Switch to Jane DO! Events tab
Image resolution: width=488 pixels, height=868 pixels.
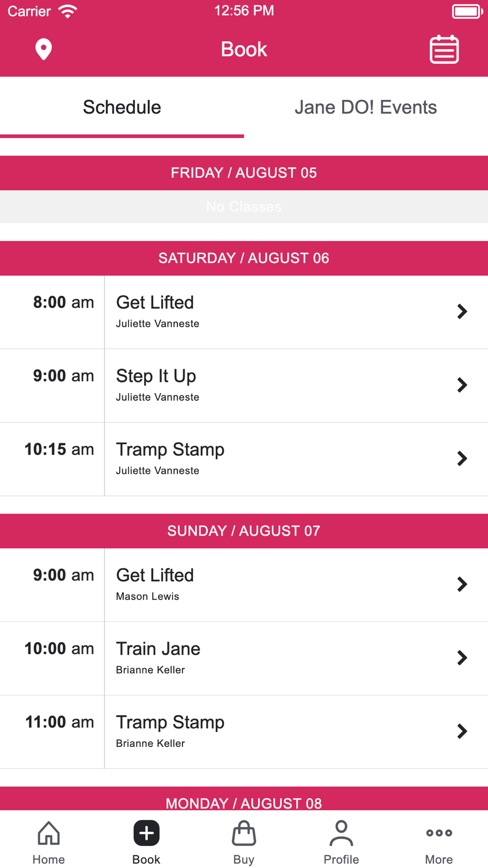366,107
